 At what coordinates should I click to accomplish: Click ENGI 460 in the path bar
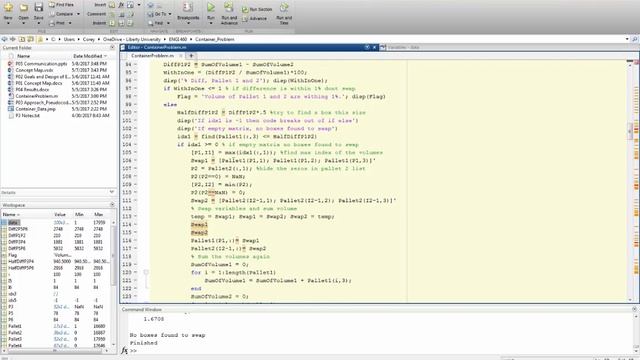178,39
